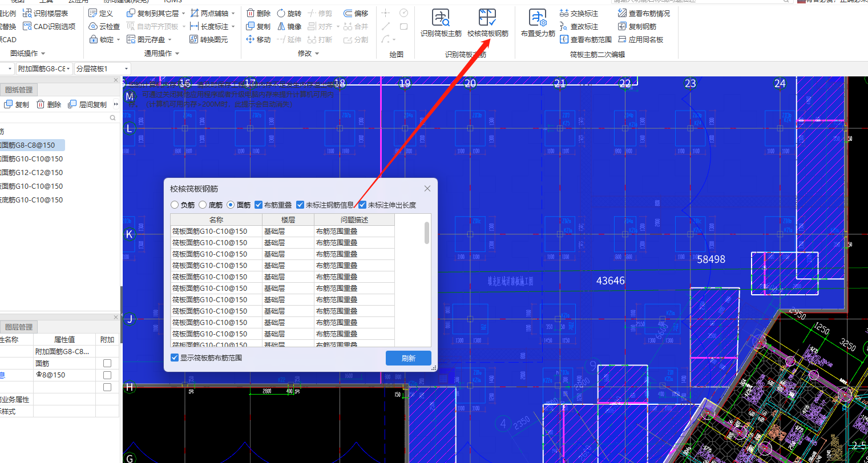868x463 pixels.
Task: Close the 图纸管理 panel
Action: 116,80
